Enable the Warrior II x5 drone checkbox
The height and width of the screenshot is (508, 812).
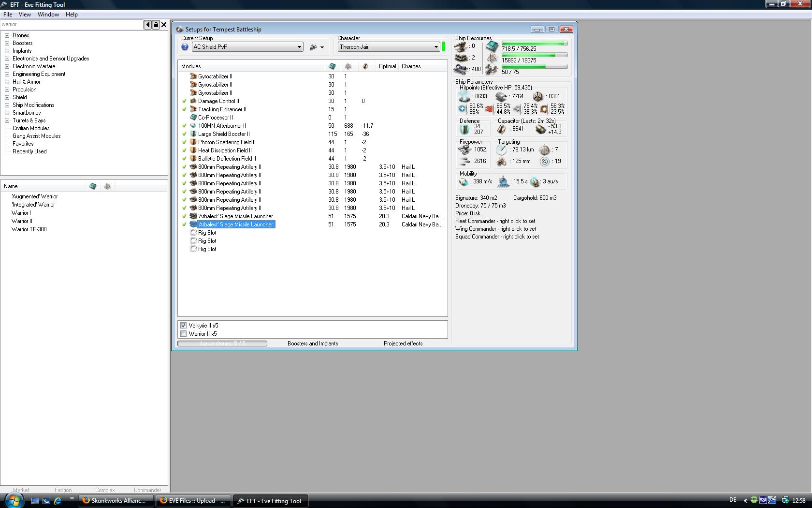(184, 334)
